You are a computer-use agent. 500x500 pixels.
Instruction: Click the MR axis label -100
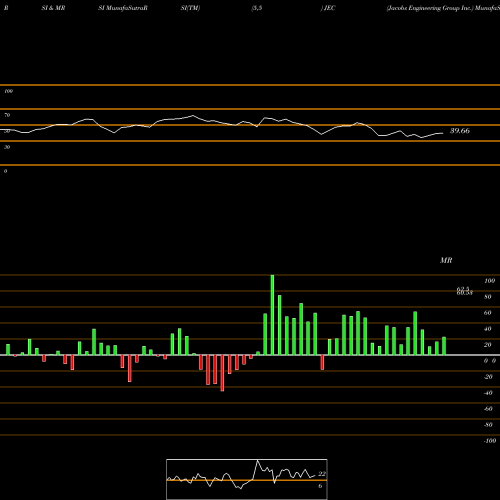pyautogui.click(x=489, y=441)
